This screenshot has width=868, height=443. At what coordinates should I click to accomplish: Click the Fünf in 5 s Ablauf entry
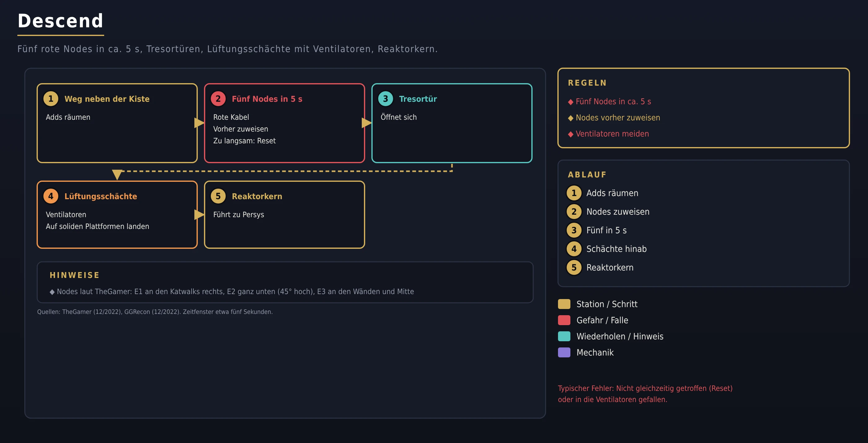pyautogui.click(x=606, y=230)
